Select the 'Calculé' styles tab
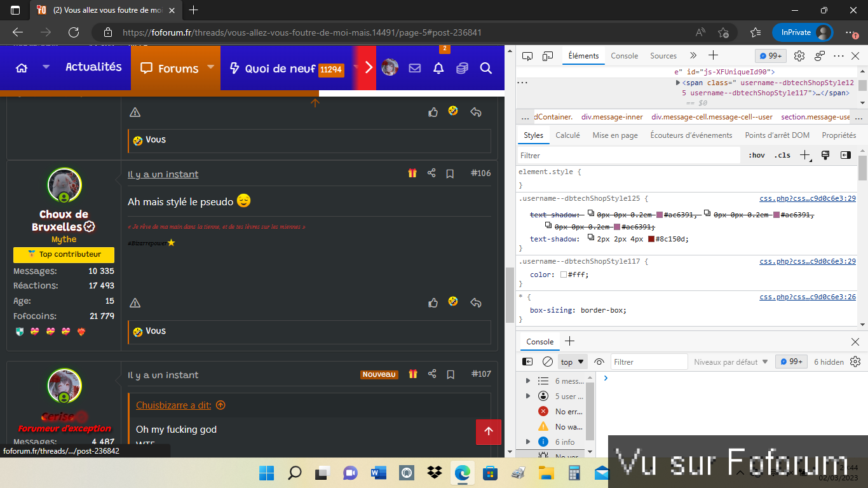Image resolution: width=868 pixels, height=488 pixels. [x=567, y=135]
